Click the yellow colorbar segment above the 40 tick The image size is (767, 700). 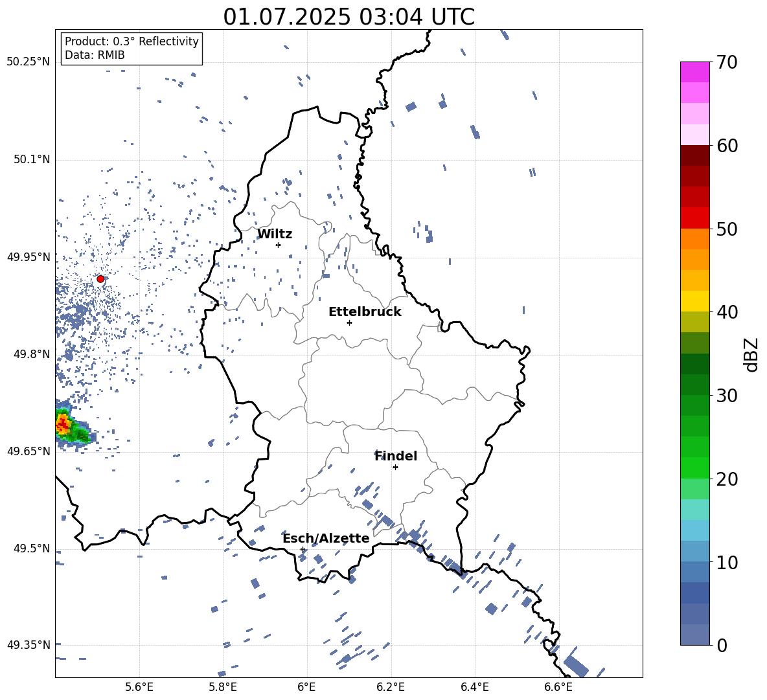click(694, 301)
